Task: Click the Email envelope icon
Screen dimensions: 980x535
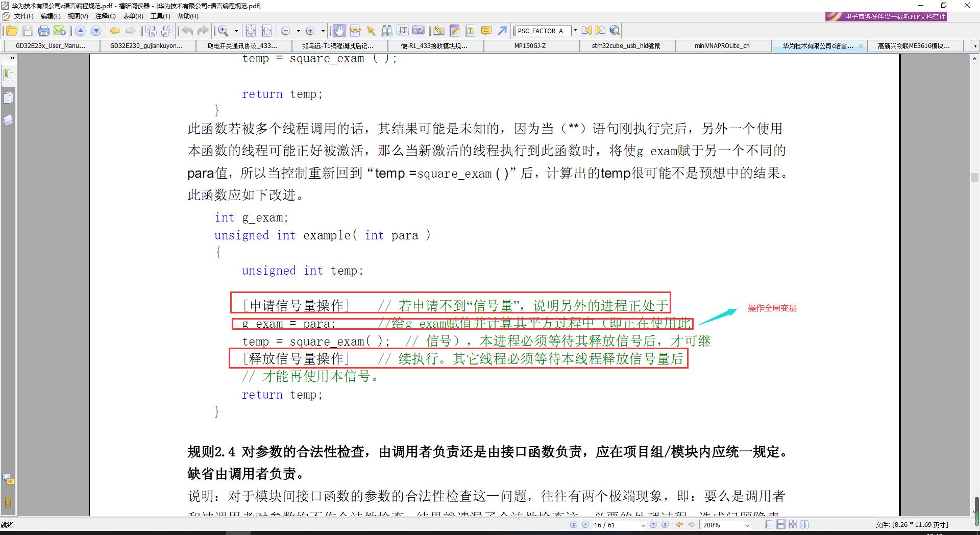Action: (60, 31)
